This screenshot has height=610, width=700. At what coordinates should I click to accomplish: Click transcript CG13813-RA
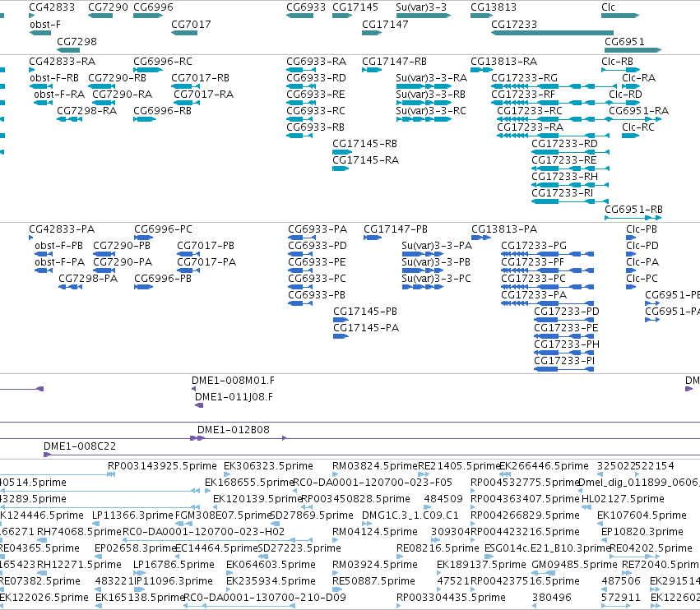click(503, 61)
